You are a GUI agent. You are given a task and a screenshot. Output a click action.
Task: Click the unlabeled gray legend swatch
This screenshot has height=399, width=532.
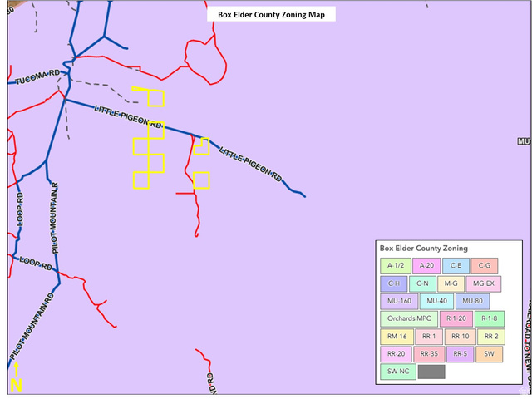pyautogui.click(x=432, y=372)
